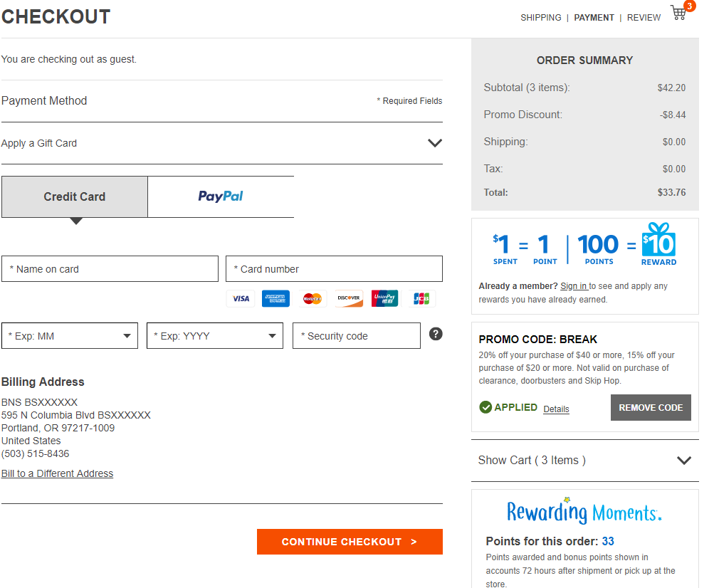Select the Credit Card payment tab

[75, 197]
